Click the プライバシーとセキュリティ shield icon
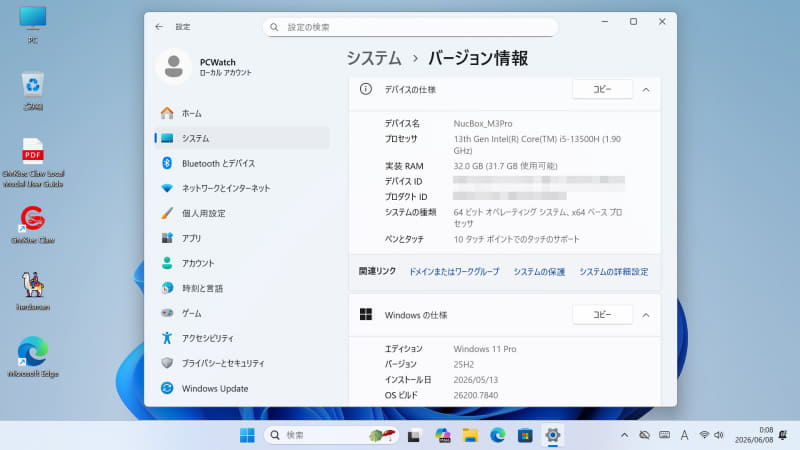Screen dimensions: 800x450 click(167, 363)
